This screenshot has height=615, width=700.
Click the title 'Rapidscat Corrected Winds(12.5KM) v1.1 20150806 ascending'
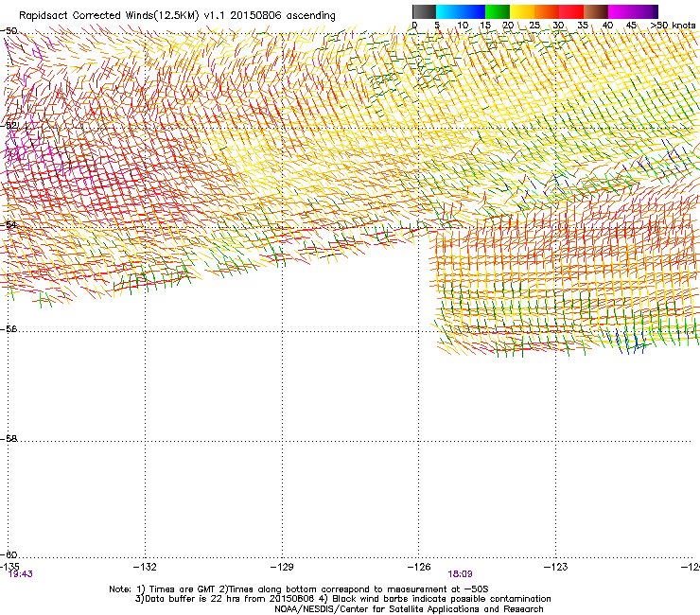[x=177, y=16]
